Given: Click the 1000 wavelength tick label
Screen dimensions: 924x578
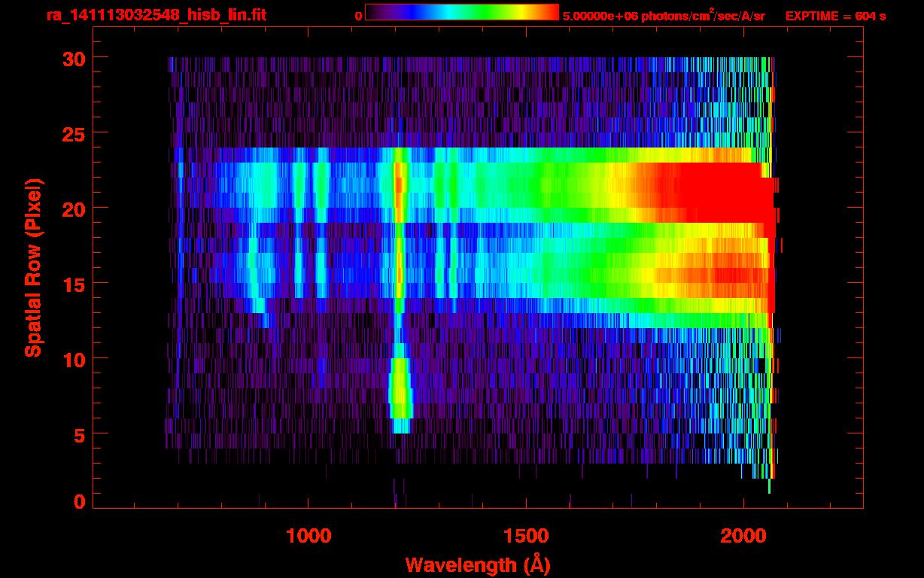Looking at the screenshot, I should 309,536.
